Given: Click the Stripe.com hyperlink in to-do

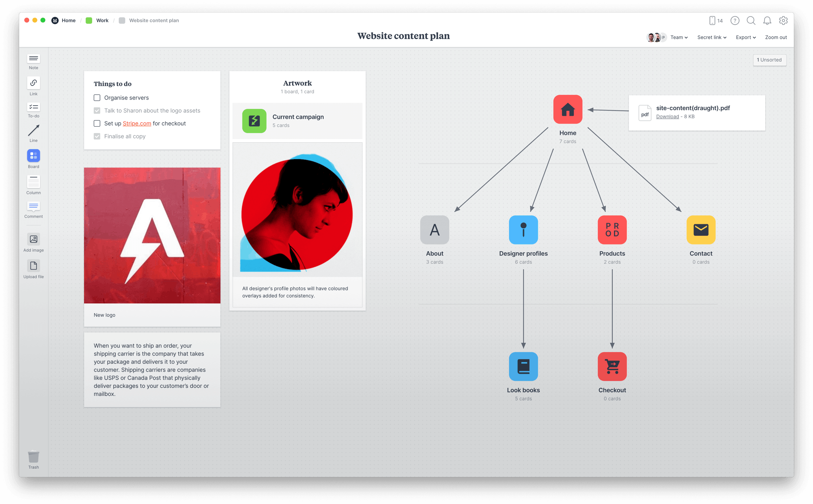Looking at the screenshot, I should point(136,123).
